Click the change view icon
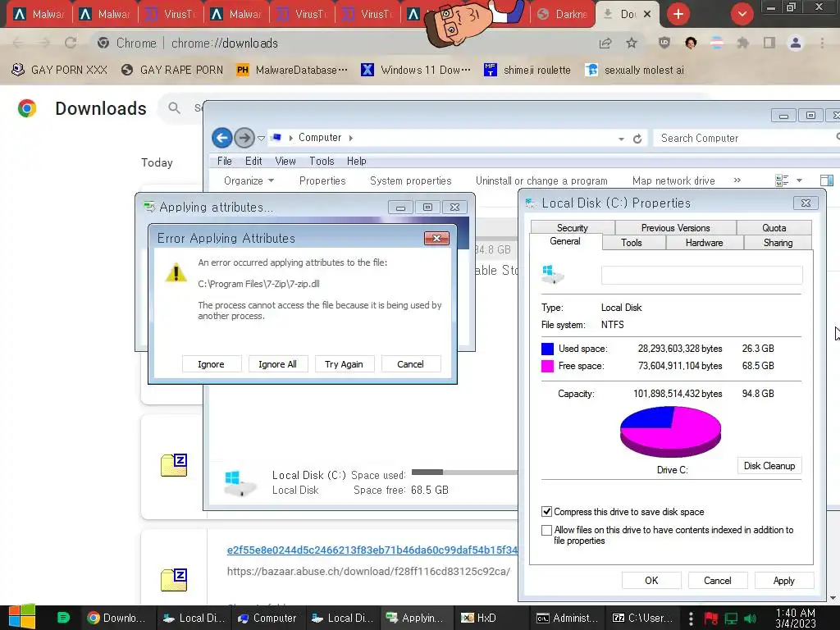Image resolution: width=840 pixels, height=630 pixels. coord(782,180)
